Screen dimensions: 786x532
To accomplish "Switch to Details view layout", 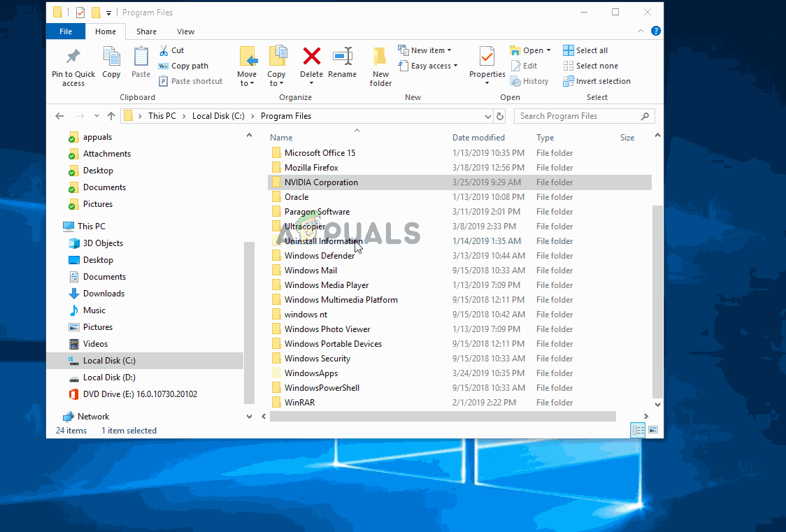I will 638,430.
